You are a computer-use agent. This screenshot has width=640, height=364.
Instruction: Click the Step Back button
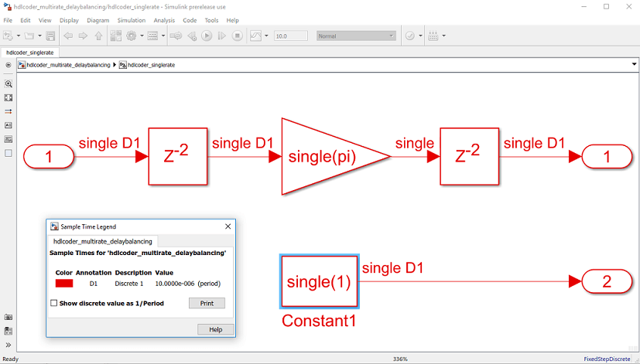pyautogui.click(x=192, y=36)
